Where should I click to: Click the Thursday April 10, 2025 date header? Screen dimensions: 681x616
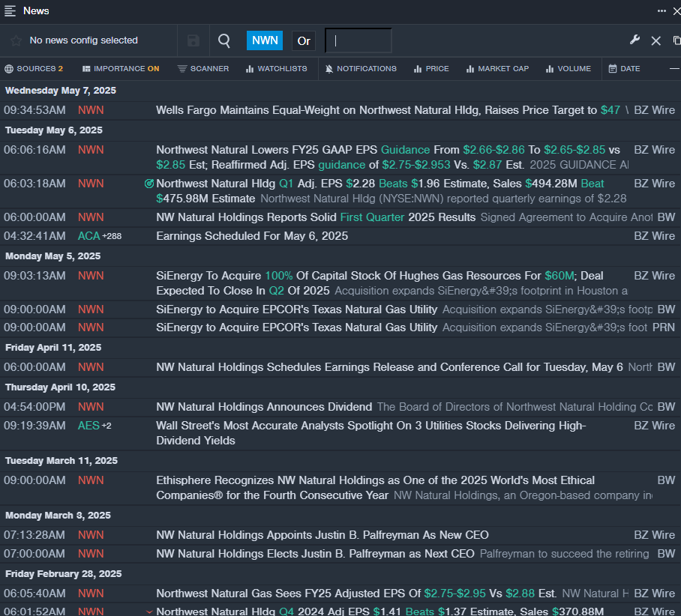tap(60, 387)
